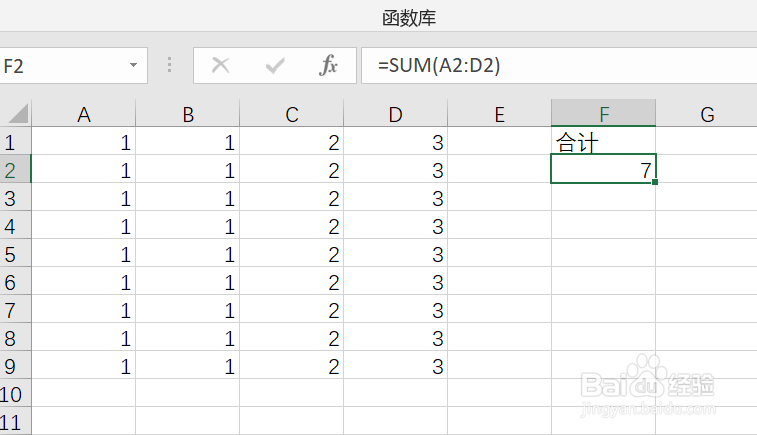The image size is (757, 435).
Task: Click the Cancel X formula icon
Action: [x=221, y=66]
